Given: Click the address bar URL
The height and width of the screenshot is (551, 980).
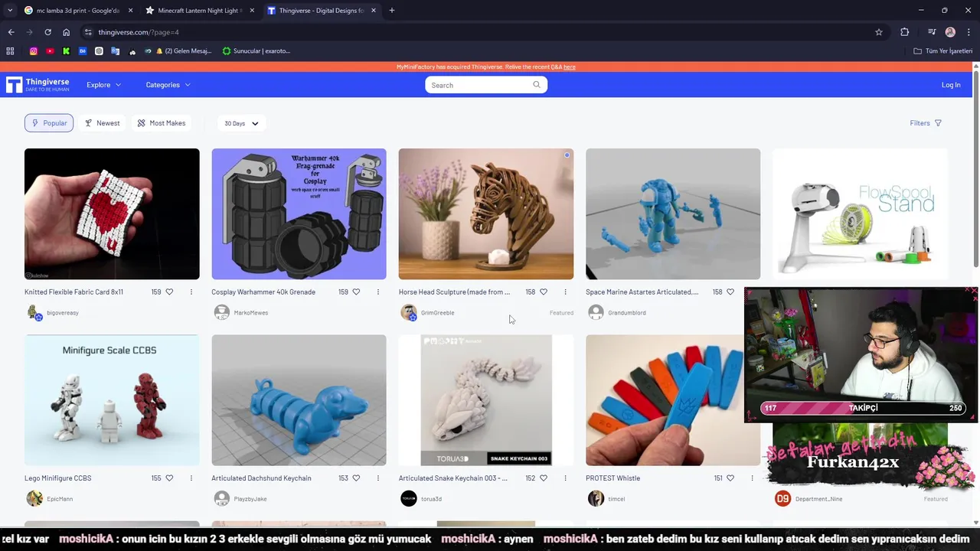Looking at the screenshot, I should [x=139, y=32].
